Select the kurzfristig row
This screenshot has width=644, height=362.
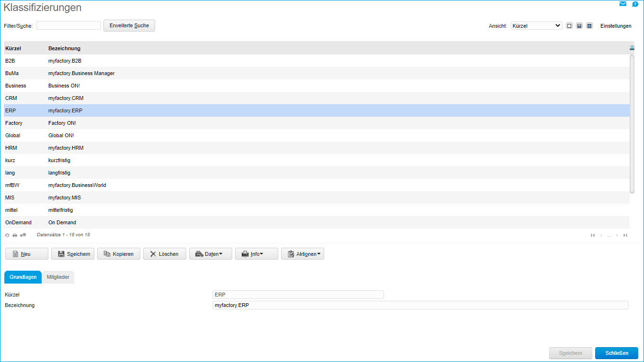point(316,160)
